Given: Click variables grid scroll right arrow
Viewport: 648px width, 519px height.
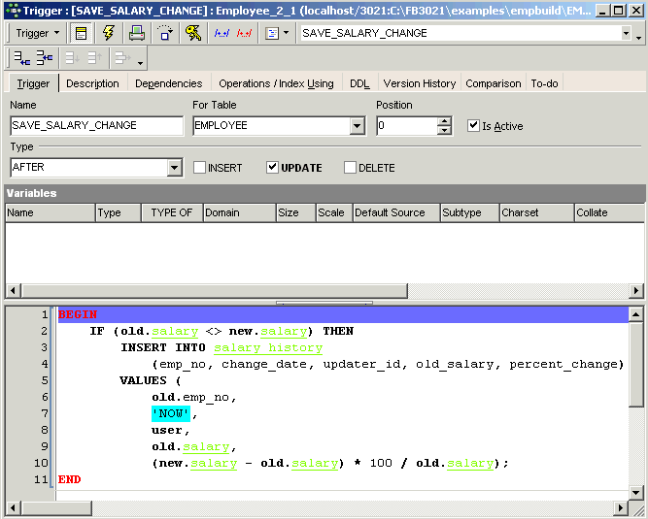Looking at the screenshot, I should (x=636, y=290).
